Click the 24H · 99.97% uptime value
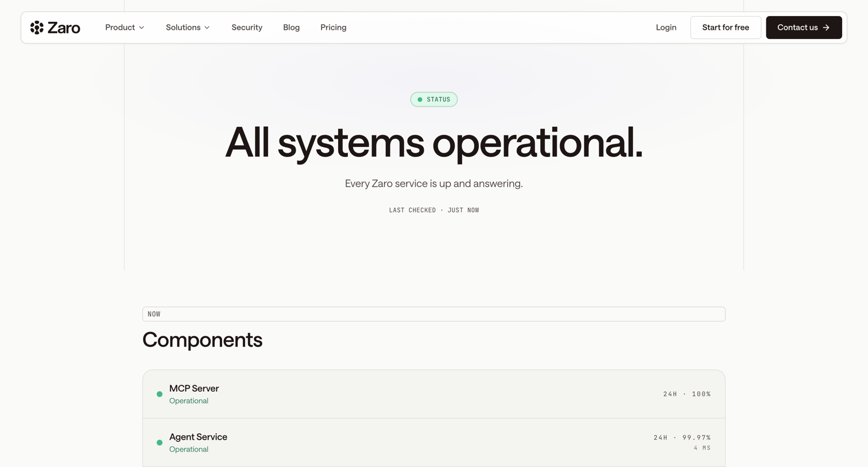This screenshot has height=467, width=868. 682,438
